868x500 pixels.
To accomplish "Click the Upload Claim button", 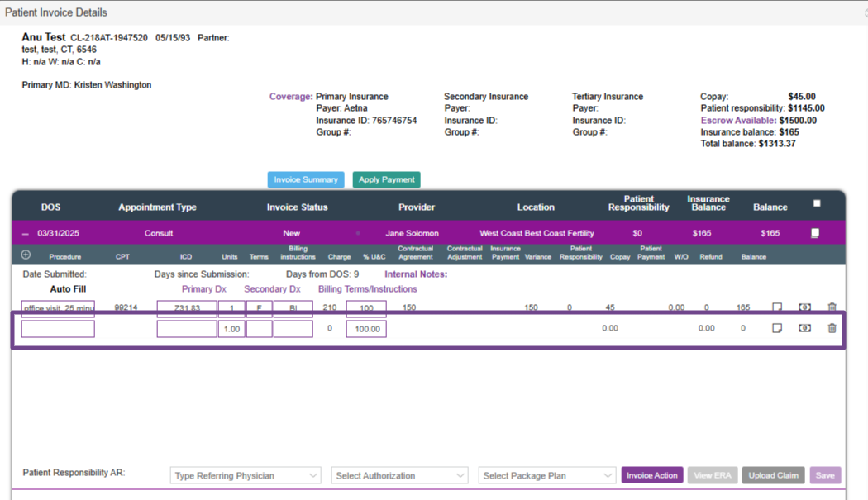I will click(x=773, y=475).
